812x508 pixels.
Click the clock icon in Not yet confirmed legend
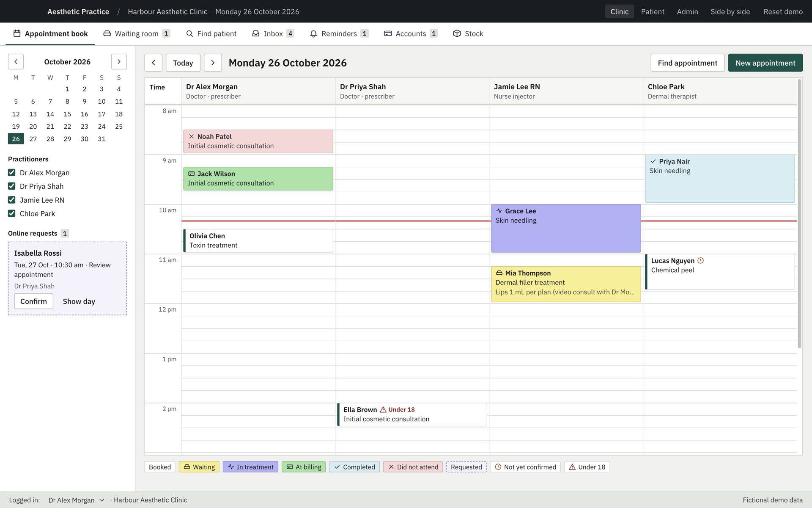coord(498,467)
